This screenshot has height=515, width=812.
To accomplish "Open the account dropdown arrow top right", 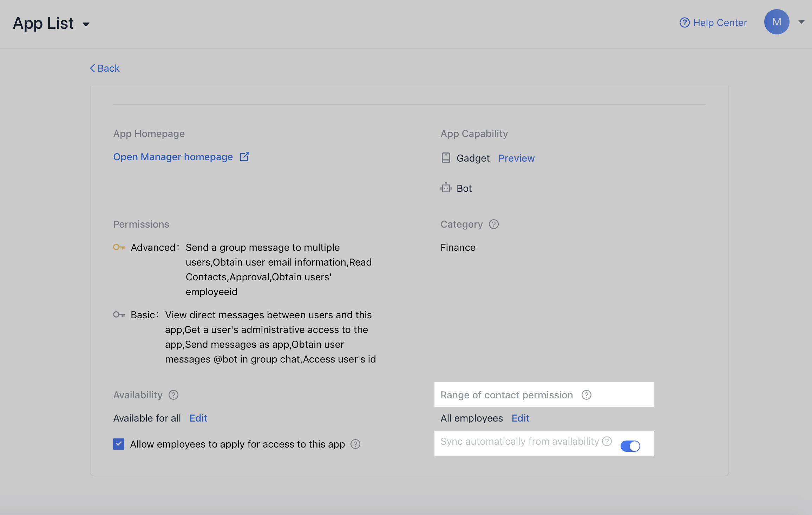I will coord(801,22).
